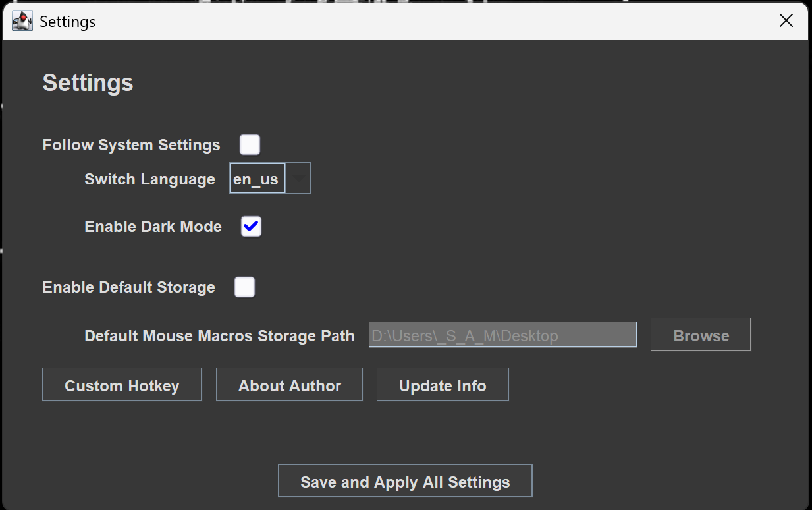The width and height of the screenshot is (812, 510).
Task: Close the Settings window
Action: click(786, 20)
